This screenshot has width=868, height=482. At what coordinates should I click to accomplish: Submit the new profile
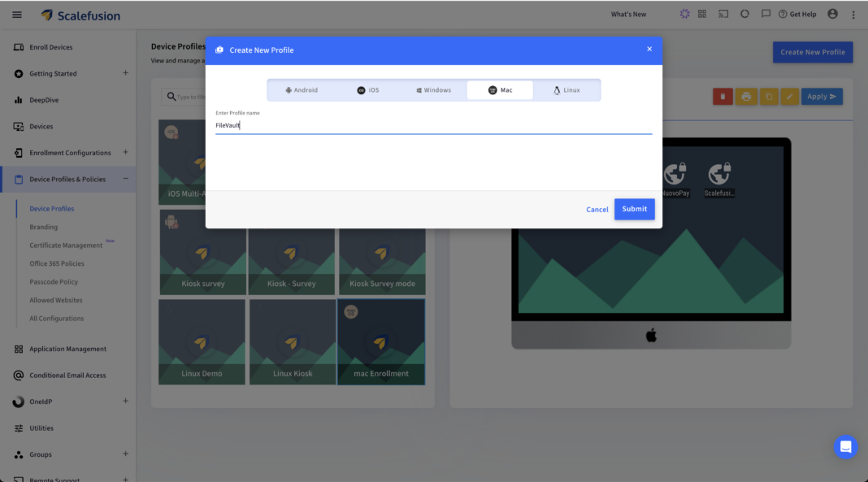click(635, 209)
